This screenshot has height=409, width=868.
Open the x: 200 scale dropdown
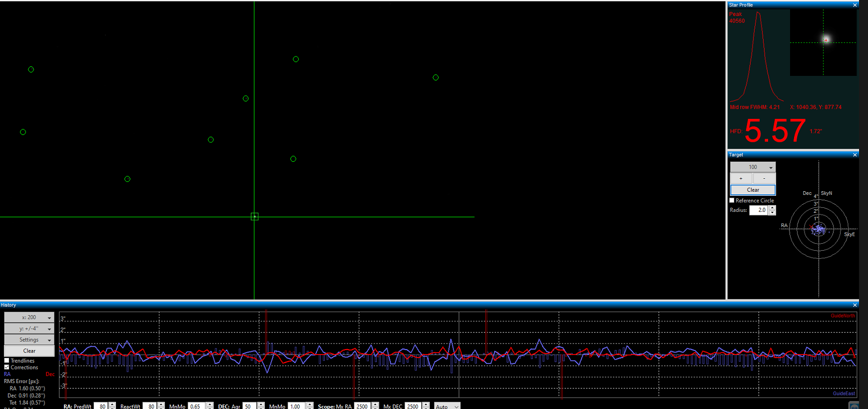click(29, 317)
